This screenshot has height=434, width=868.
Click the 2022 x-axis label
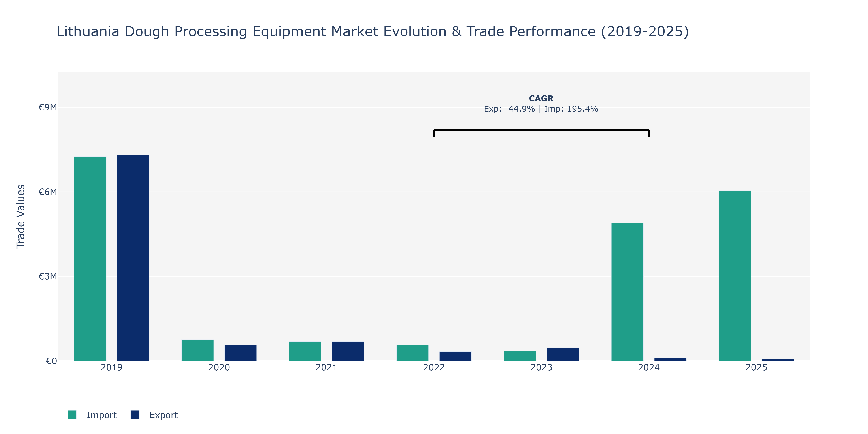click(x=434, y=367)
